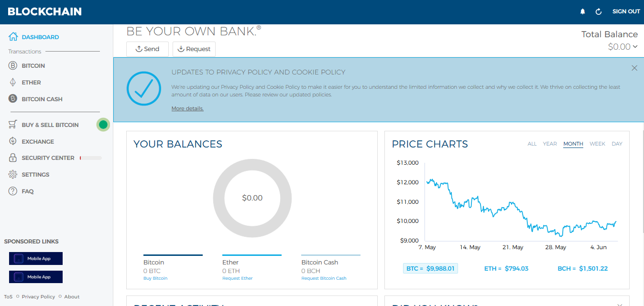Show the DAY price chart

click(x=617, y=144)
